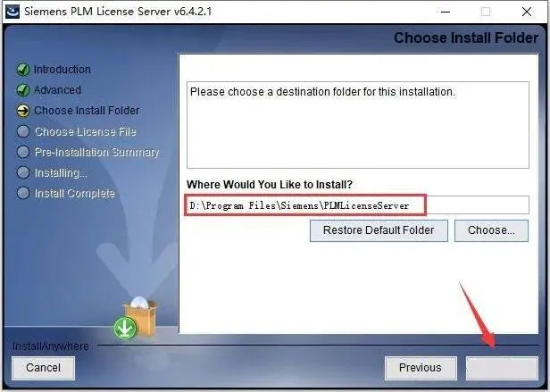The image size is (550, 392).
Task: Restore the default install folder
Action: (x=379, y=230)
